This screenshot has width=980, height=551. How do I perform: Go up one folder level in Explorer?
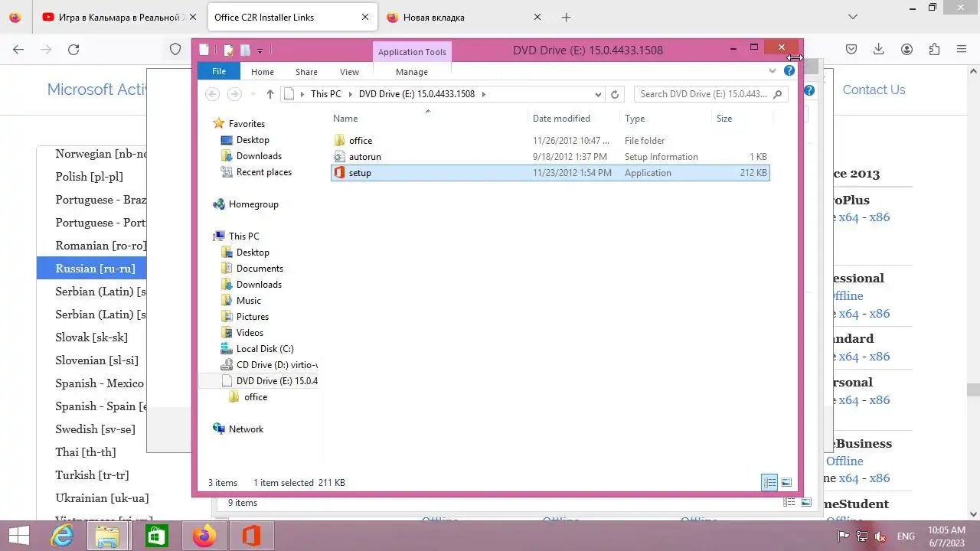270,94
